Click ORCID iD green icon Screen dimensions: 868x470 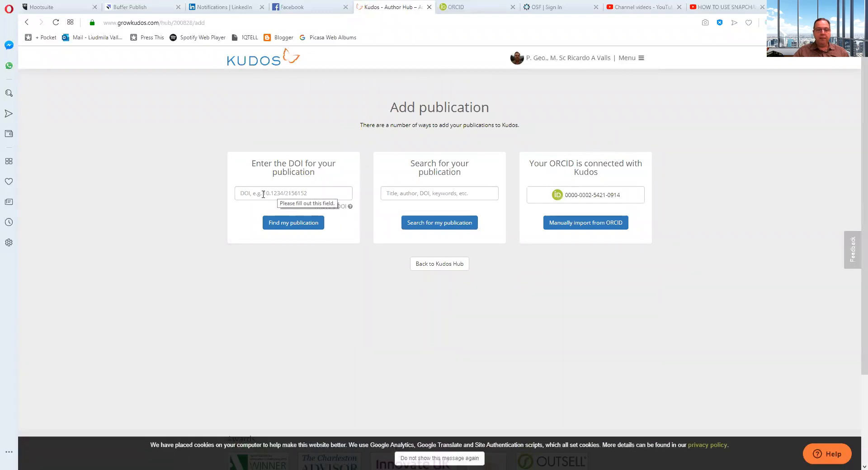[x=557, y=195]
